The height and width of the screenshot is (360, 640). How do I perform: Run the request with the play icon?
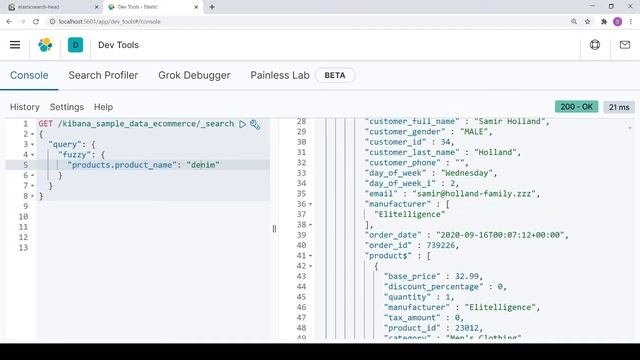point(242,124)
